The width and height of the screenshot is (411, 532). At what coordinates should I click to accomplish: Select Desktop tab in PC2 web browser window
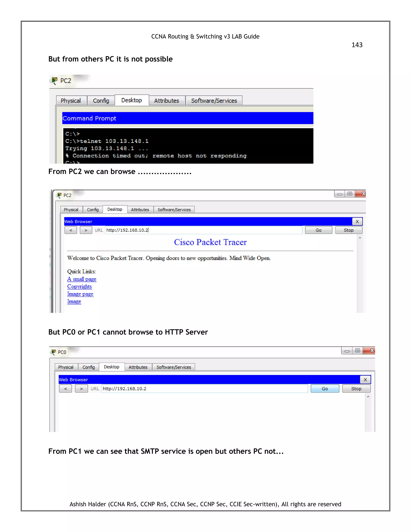(x=115, y=209)
